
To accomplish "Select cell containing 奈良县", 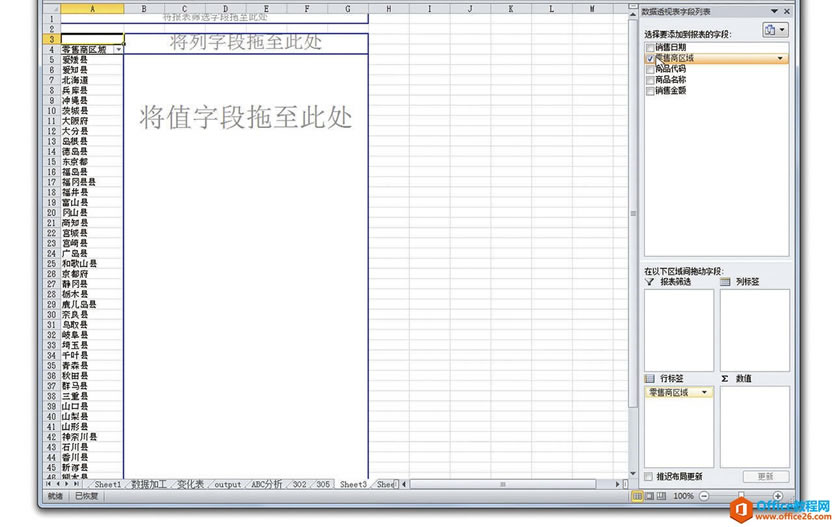I will click(x=92, y=315).
